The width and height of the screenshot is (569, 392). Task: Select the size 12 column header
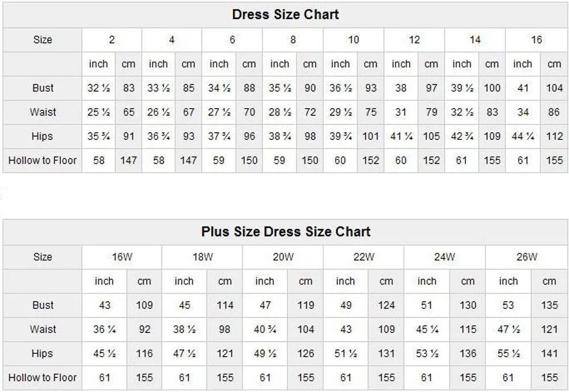414,40
